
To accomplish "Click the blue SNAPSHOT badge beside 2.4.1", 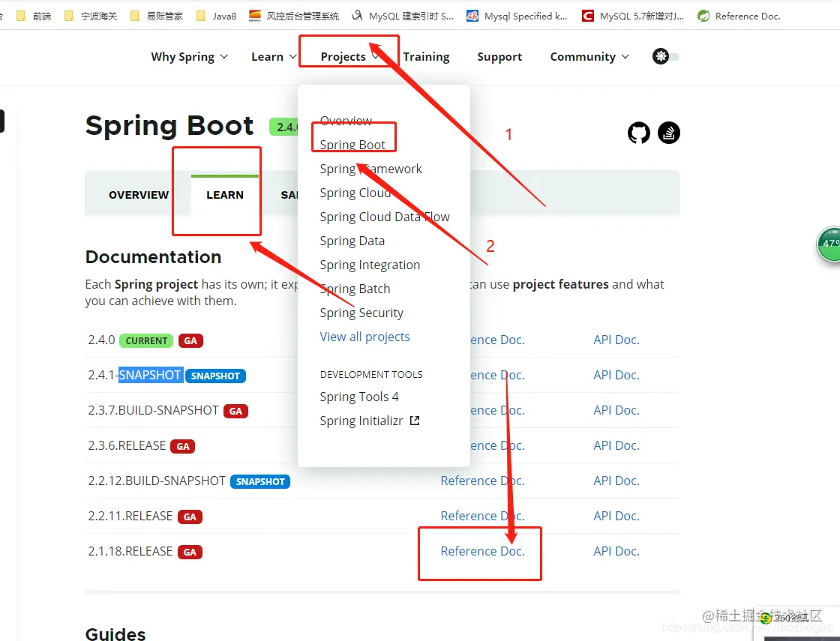I will [x=215, y=376].
